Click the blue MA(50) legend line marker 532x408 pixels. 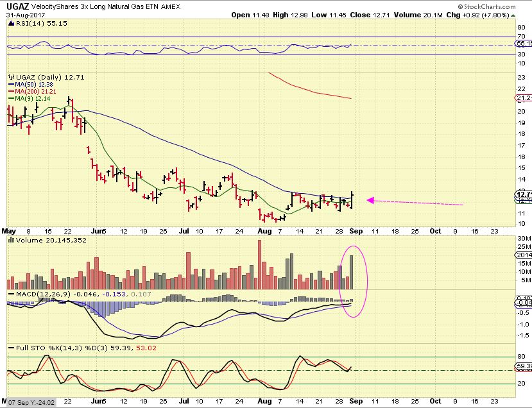tap(11, 85)
